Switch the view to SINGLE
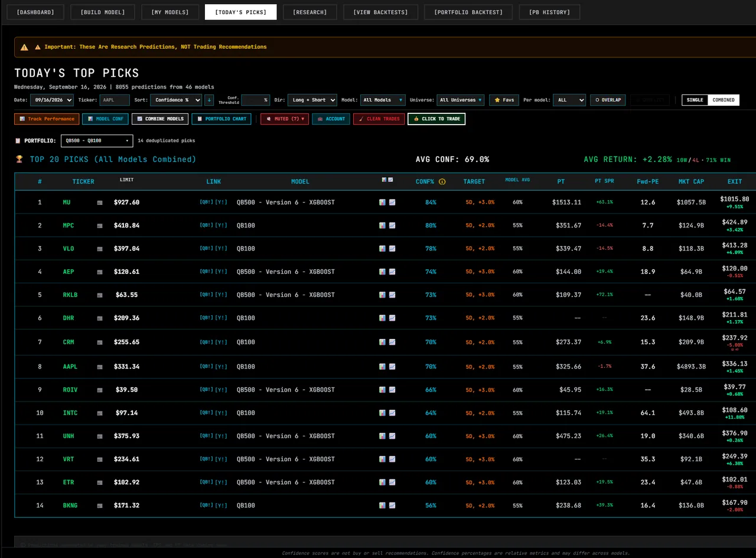This screenshot has width=756, height=558. (x=695, y=100)
